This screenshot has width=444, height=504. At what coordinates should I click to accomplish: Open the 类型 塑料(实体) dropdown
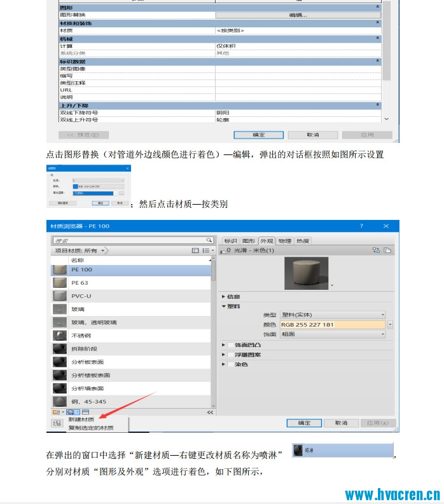pyautogui.click(x=333, y=315)
